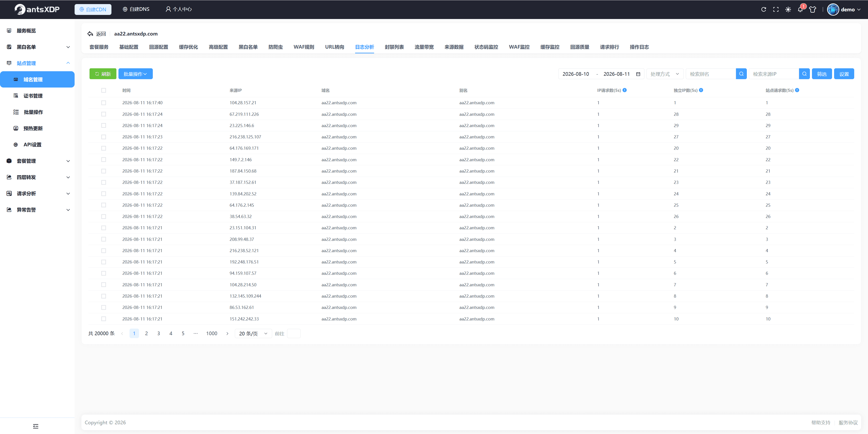Open the shirt skin icon
Viewport: 868px width, 434px height.
812,9
